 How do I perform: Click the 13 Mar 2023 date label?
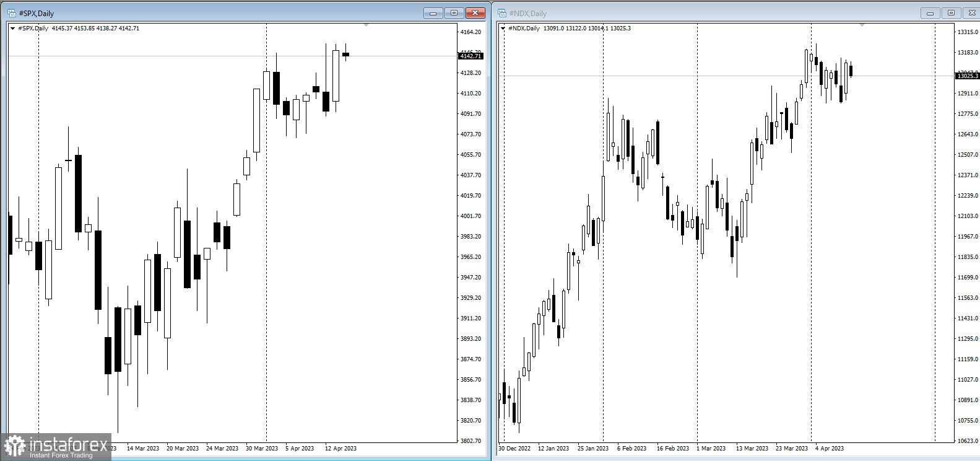tap(752, 449)
